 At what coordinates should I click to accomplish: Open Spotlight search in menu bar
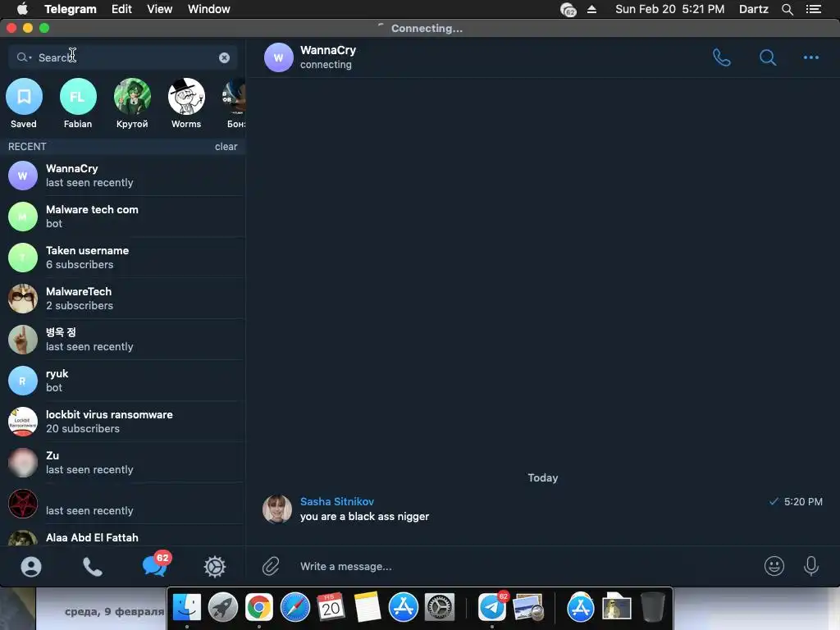[787, 9]
